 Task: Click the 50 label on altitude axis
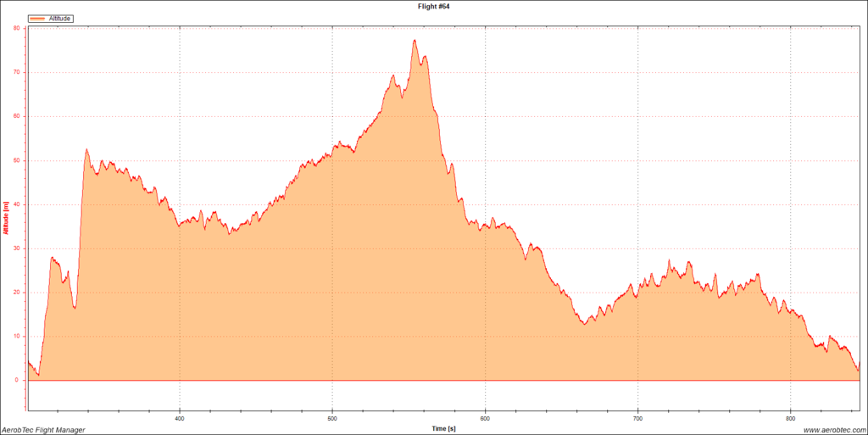17,160
